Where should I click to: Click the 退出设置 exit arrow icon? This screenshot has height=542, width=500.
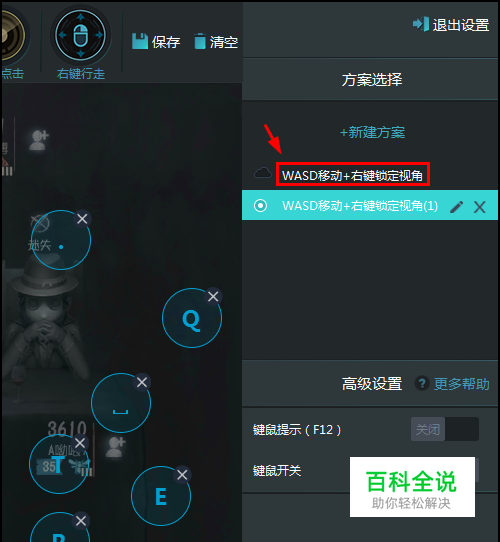click(x=421, y=24)
